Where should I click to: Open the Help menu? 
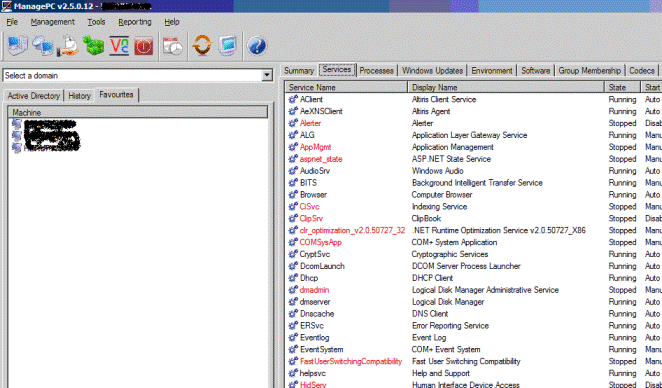(x=172, y=22)
